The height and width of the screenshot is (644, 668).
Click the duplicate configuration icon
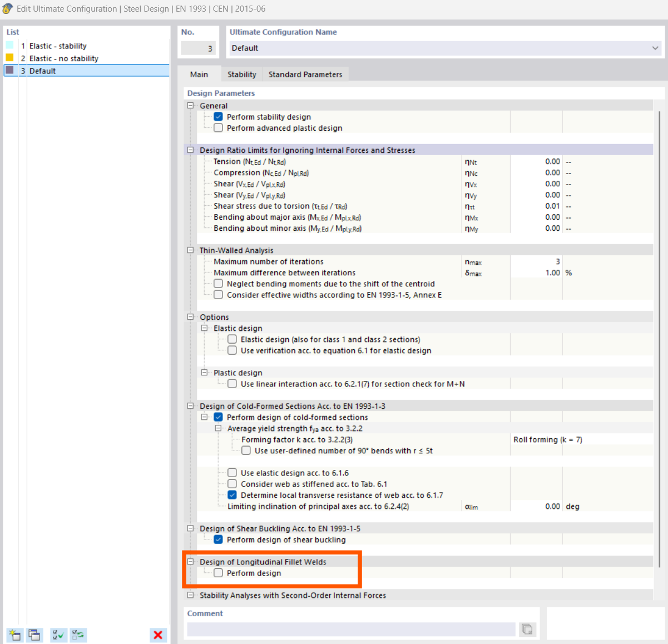[x=34, y=635]
